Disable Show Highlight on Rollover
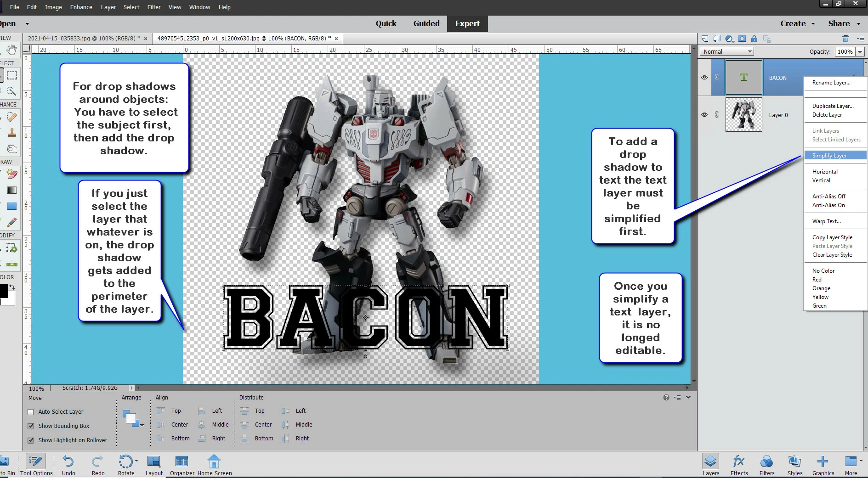The height and width of the screenshot is (478, 868). coord(31,440)
